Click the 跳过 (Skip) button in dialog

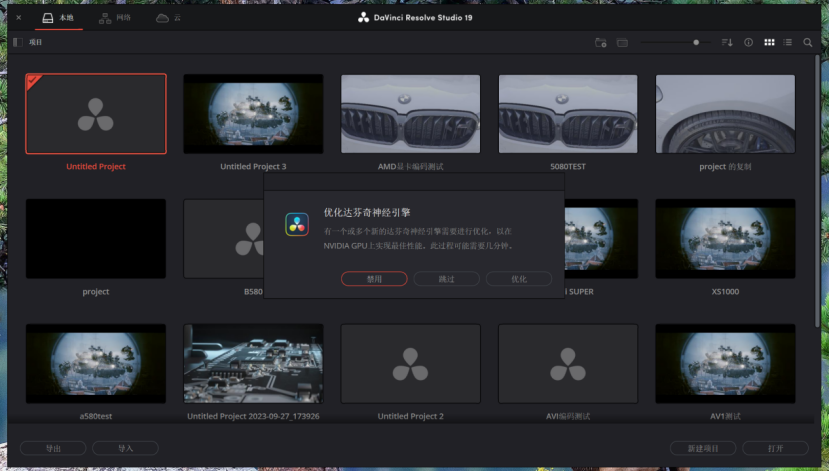446,279
